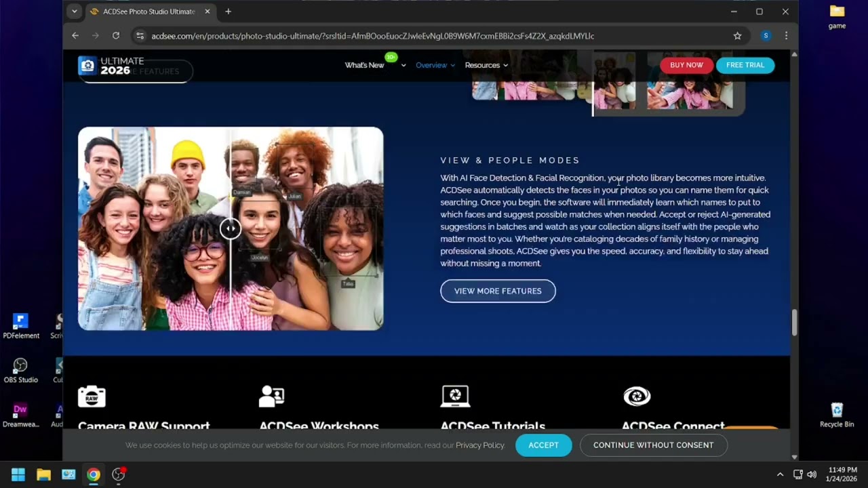Image resolution: width=868 pixels, height=488 pixels.
Task: Expand the Resources menu chevron
Action: 506,66
